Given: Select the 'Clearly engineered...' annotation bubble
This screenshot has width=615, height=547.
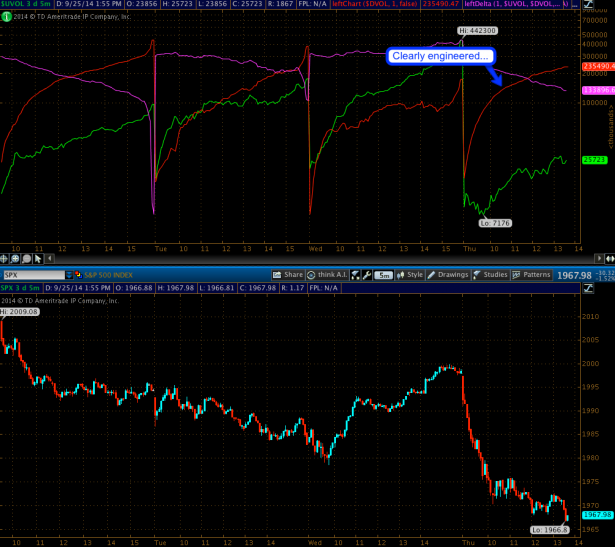Looking at the screenshot, I should pyautogui.click(x=439, y=57).
